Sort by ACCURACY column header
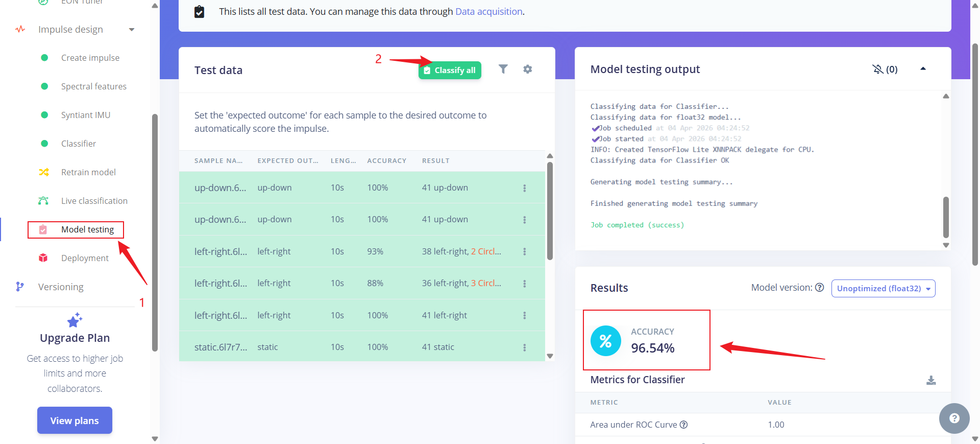 387,160
